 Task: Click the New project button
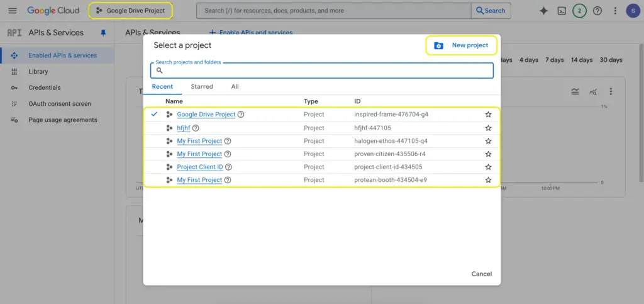pos(461,45)
